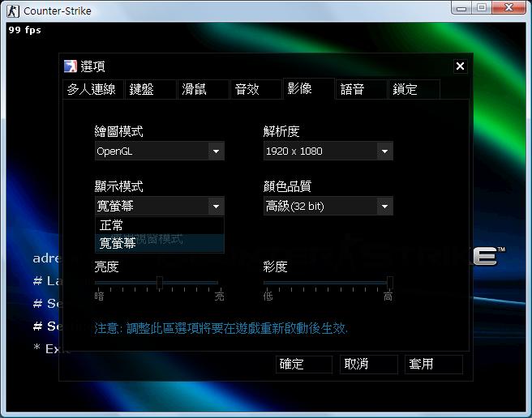Click the 注意 restart notice text

click(x=221, y=329)
